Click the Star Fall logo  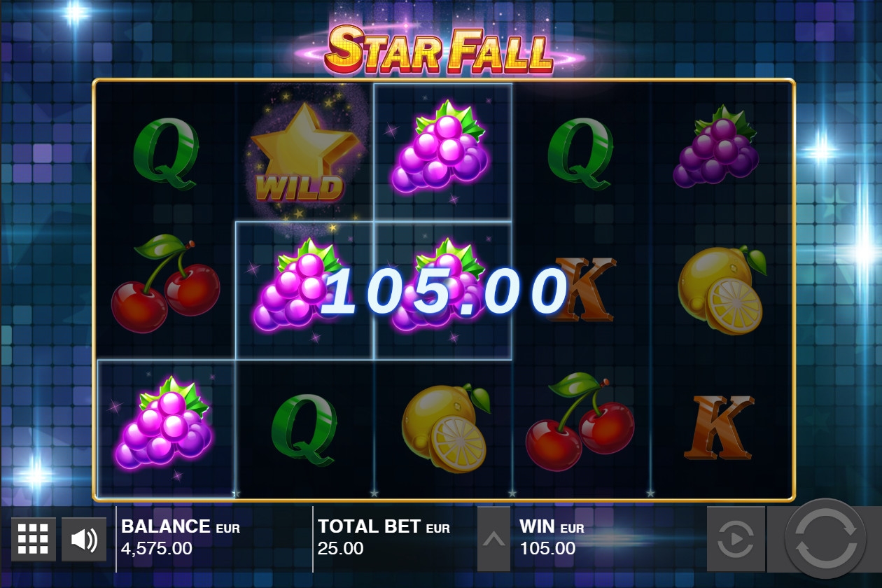[x=440, y=49]
